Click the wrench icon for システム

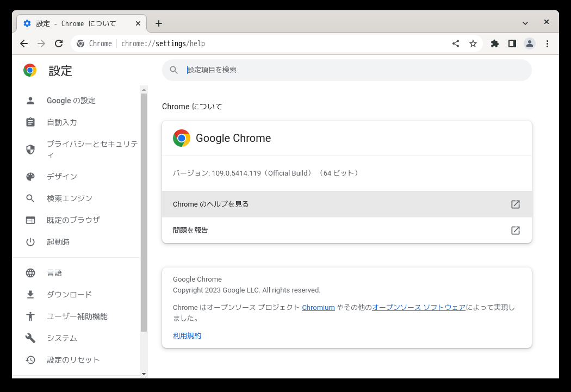click(30, 338)
